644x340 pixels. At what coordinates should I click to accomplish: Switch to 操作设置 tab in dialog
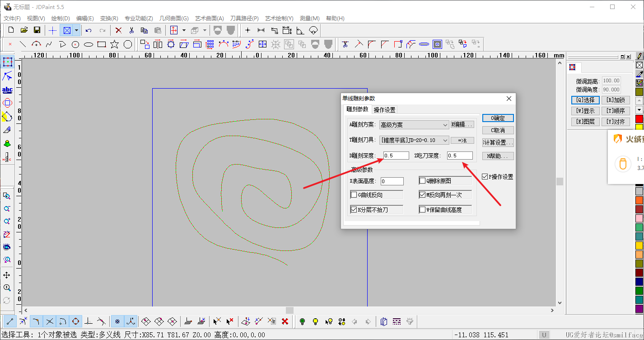(385, 110)
